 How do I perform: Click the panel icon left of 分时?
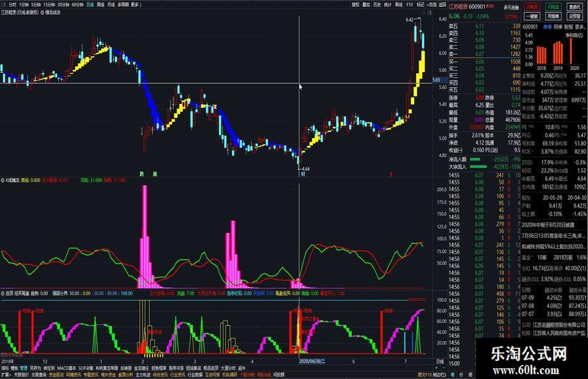3,4
